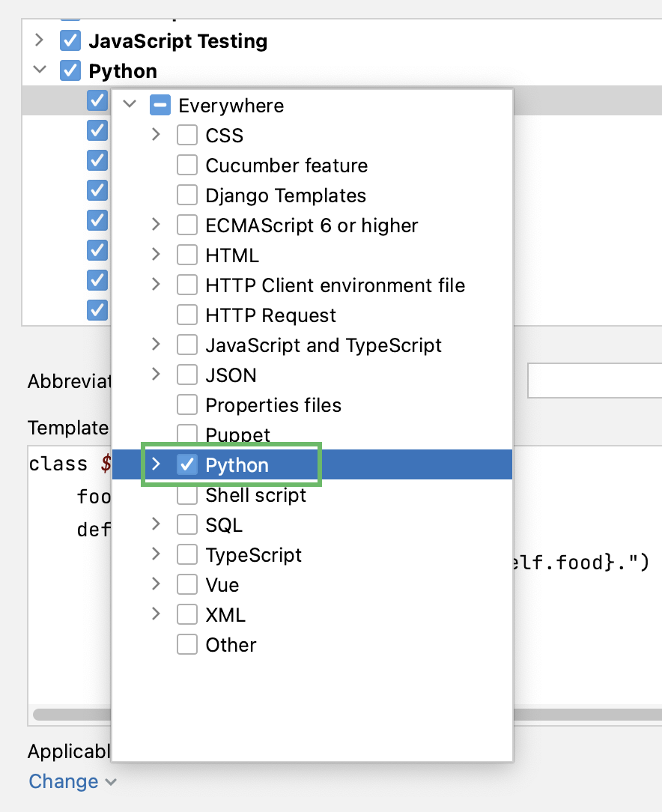Expand the SQL tree node
The height and width of the screenshot is (812, 662).
click(156, 524)
